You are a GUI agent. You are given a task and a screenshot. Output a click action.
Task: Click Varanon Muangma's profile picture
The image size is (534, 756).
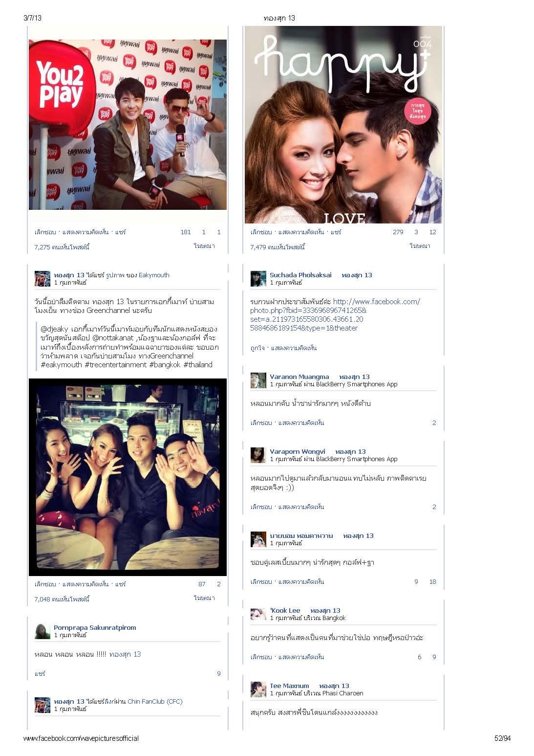coord(258,380)
